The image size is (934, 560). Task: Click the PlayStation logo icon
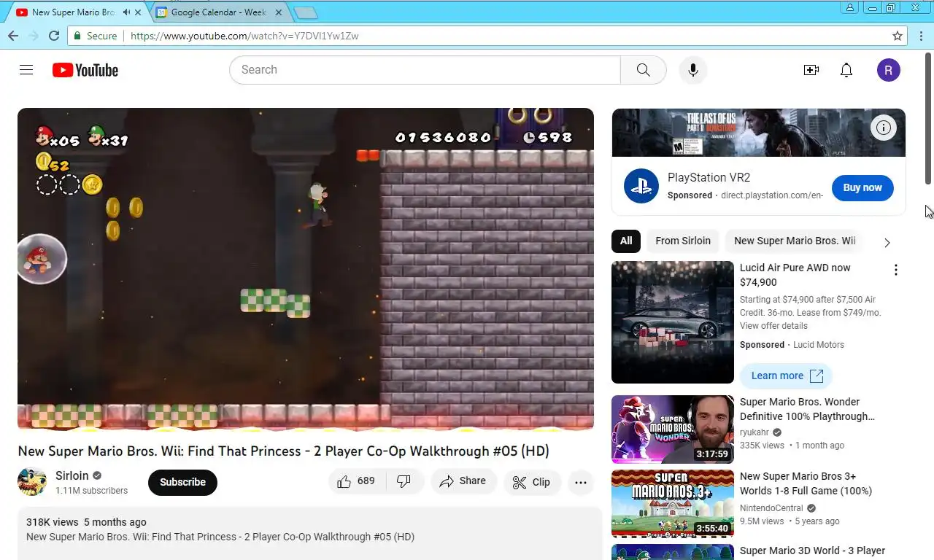[641, 186]
